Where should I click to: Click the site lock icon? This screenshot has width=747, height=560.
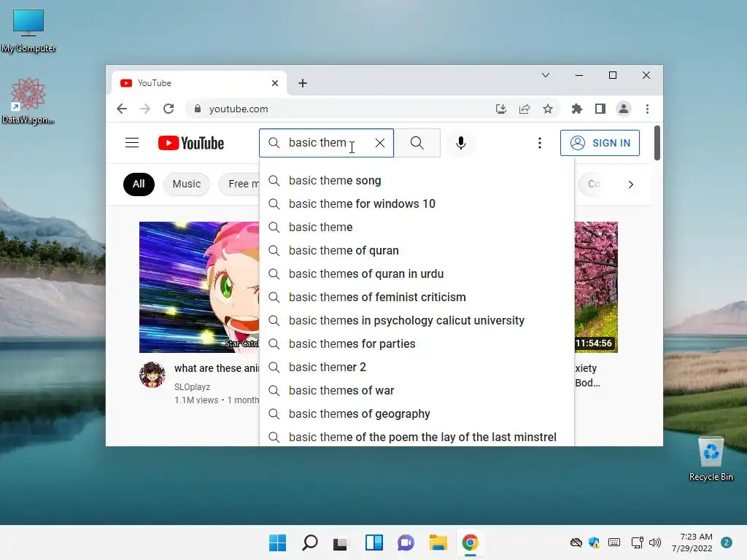click(x=197, y=109)
